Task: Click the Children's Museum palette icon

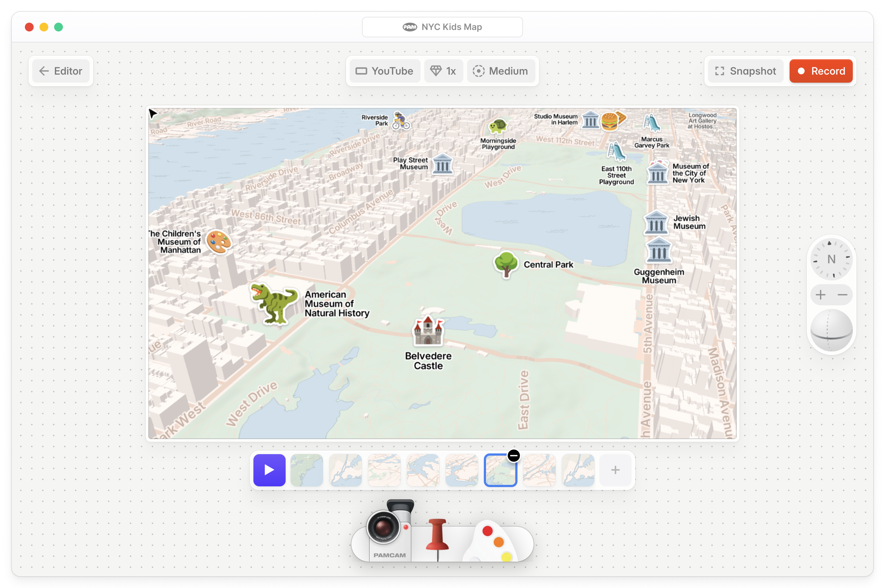Action: (x=219, y=242)
